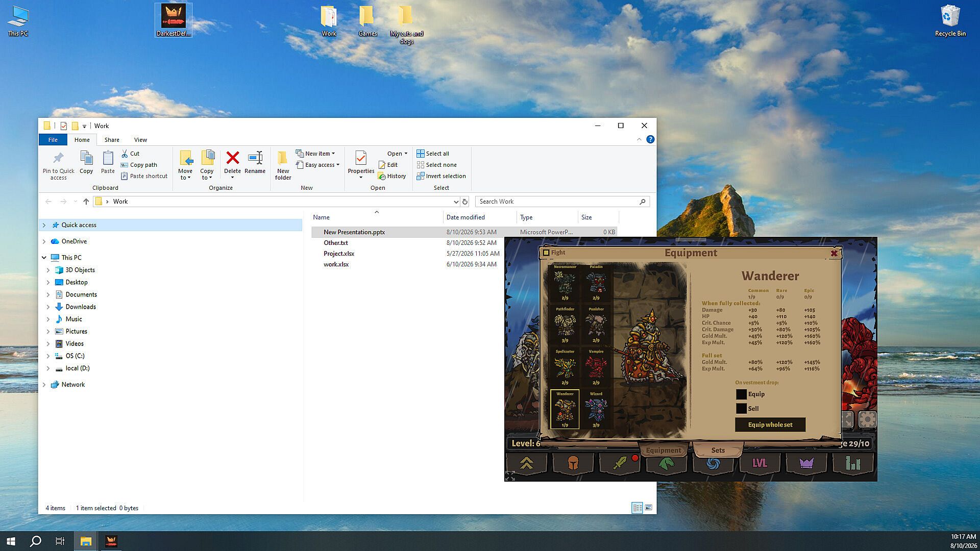Switch to details view in Explorer
The height and width of the screenshot is (551, 980).
[x=637, y=508]
